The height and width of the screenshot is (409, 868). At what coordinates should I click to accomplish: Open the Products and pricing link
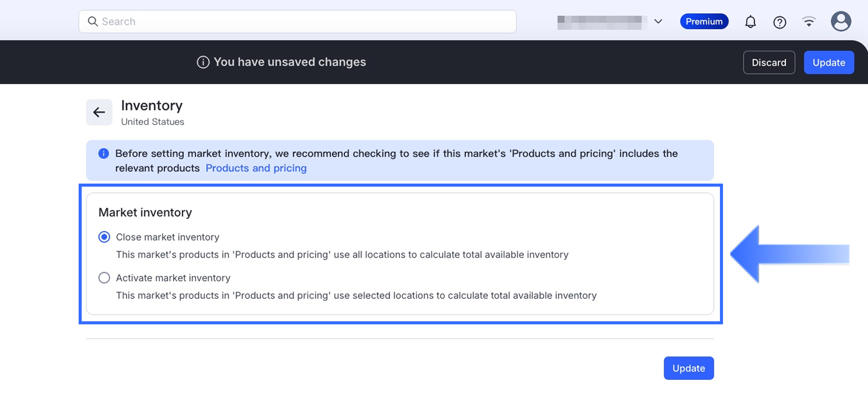click(256, 168)
